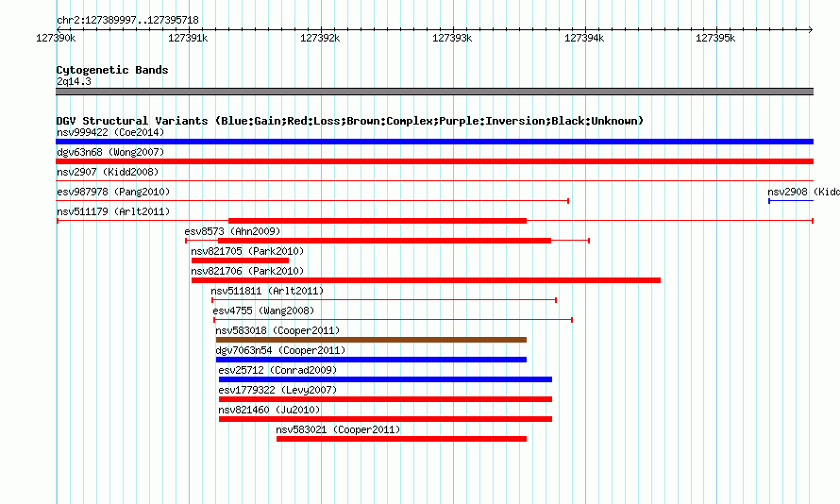Screen dimensions: 840x504
Task: Click the 127392k ruler label
Action: click(320, 38)
